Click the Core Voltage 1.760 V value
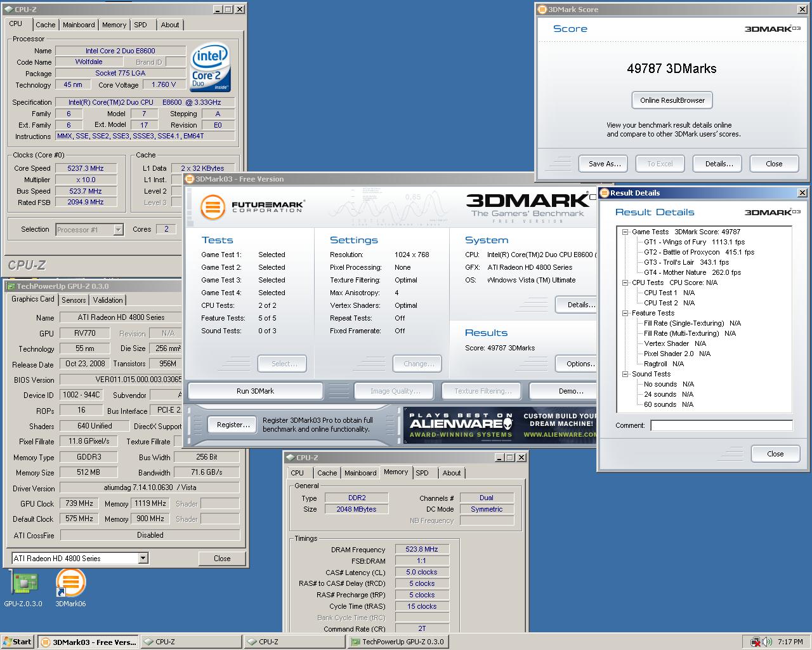This screenshot has width=812, height=650. 164,84
